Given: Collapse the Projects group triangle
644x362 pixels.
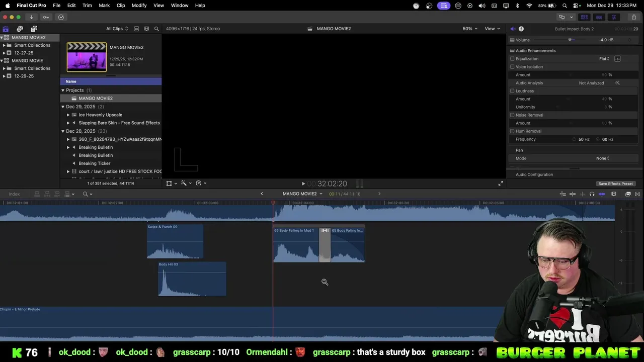Looking at the screenshot, I should pyautogui.click(x=63, y=90).
